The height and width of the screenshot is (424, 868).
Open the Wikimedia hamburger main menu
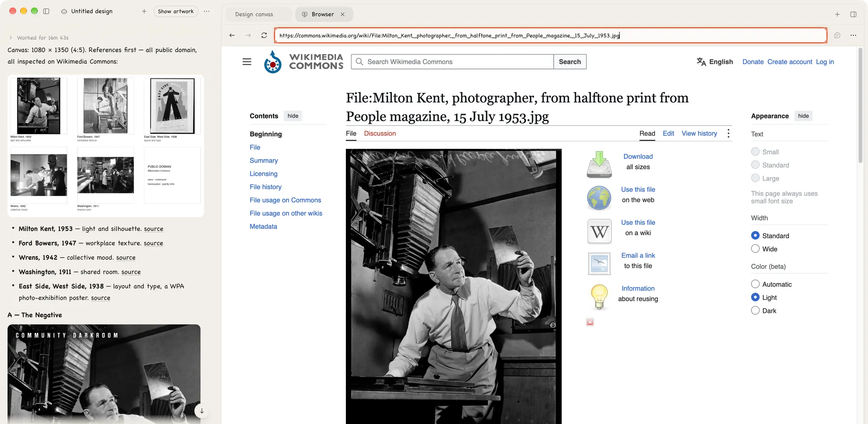pyautogui.click(x=247, y=62)
